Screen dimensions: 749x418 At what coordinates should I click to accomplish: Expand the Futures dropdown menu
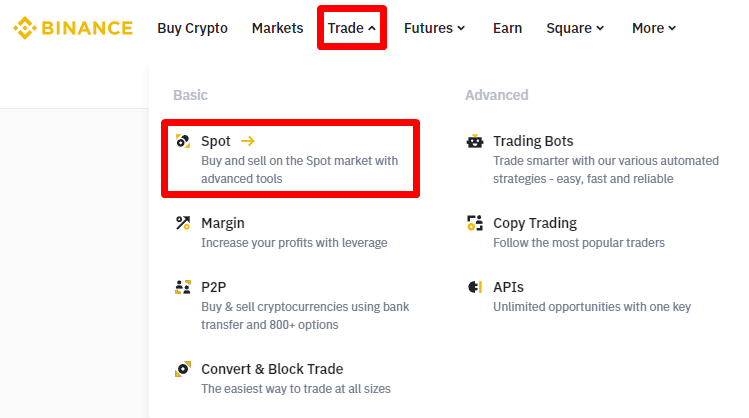pyautogui.click(x=434, y=28)
